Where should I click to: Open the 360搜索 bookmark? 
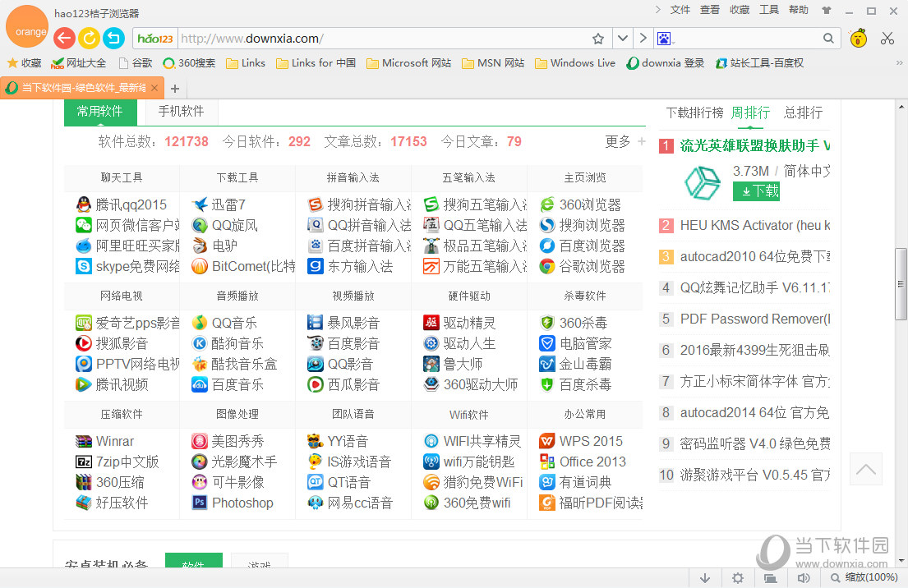click(189, 63)
